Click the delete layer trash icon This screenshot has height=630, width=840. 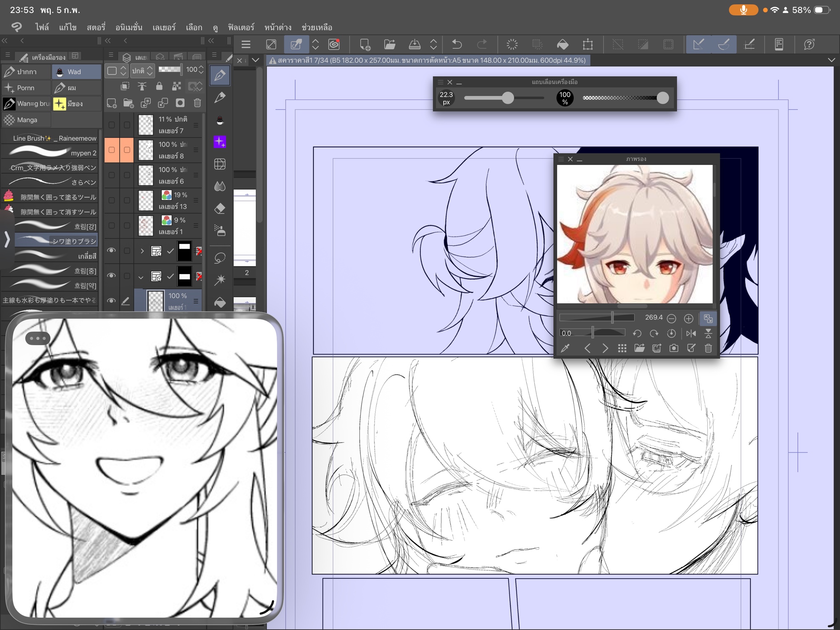[197, 103]
